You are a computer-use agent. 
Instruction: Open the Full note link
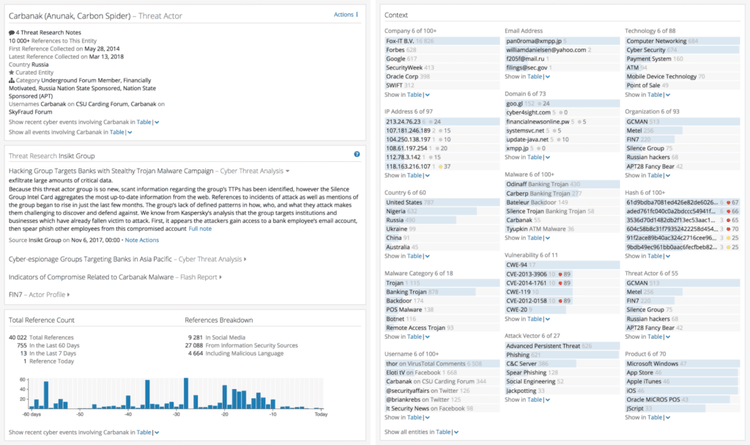(200, 229)
